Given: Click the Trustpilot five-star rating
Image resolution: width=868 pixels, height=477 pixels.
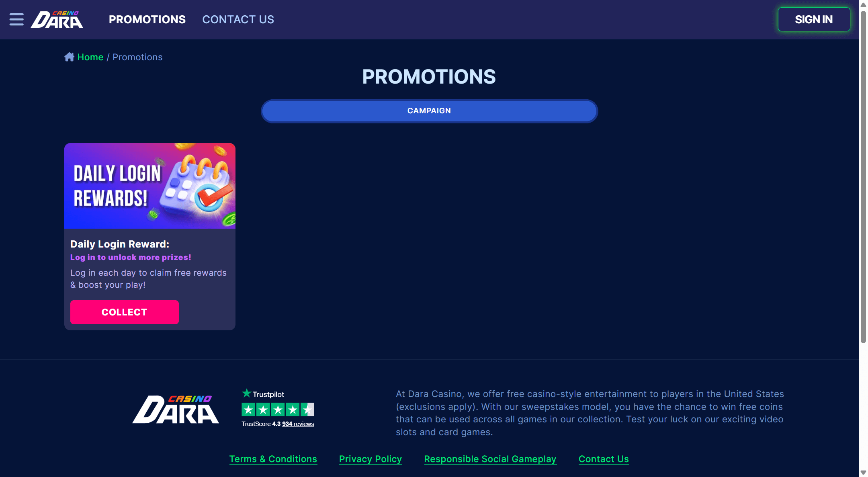Looking at the screenshot, I should click(x=278, y=410).
